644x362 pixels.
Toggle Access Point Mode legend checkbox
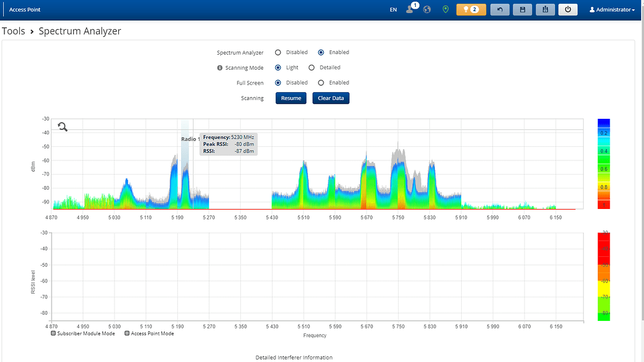coord(127,333)
